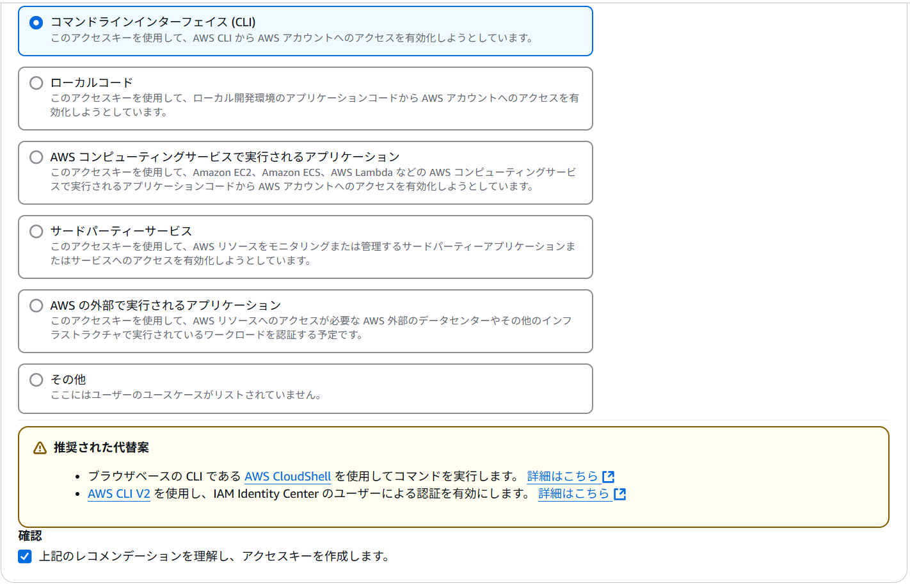Click external-link icon after IAM Identity Center 詳細はこちら
Screen dimensions: 910x588
(x=620, y=494)
